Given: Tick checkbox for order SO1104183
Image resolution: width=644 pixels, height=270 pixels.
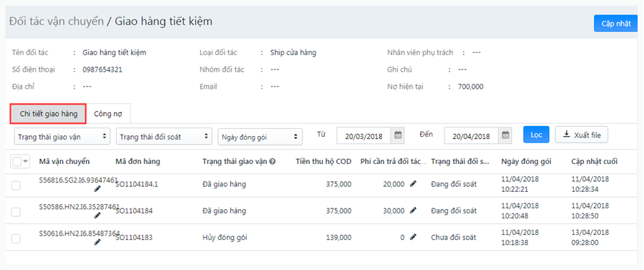Looking at the screenshot, I should (x=16, y=238).
